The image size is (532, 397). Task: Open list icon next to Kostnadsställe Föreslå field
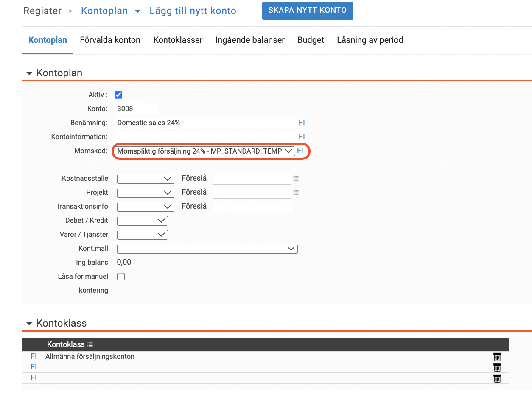[296, 179]
